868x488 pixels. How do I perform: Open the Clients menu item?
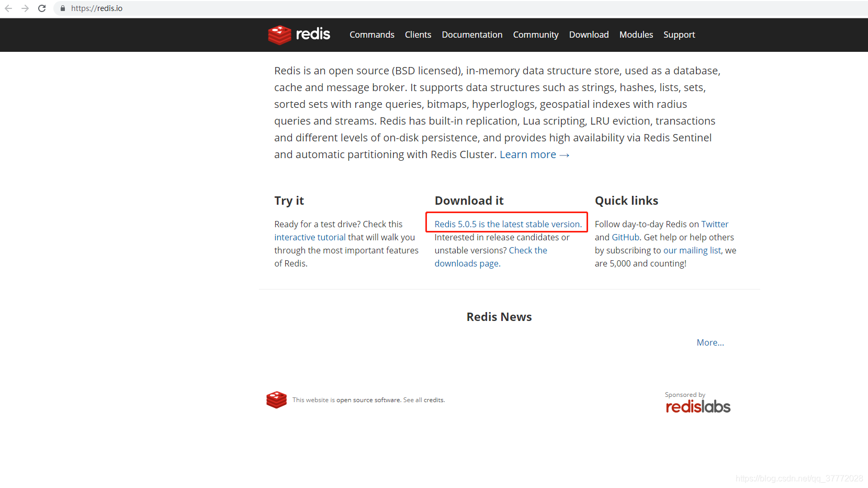point(418,35)
